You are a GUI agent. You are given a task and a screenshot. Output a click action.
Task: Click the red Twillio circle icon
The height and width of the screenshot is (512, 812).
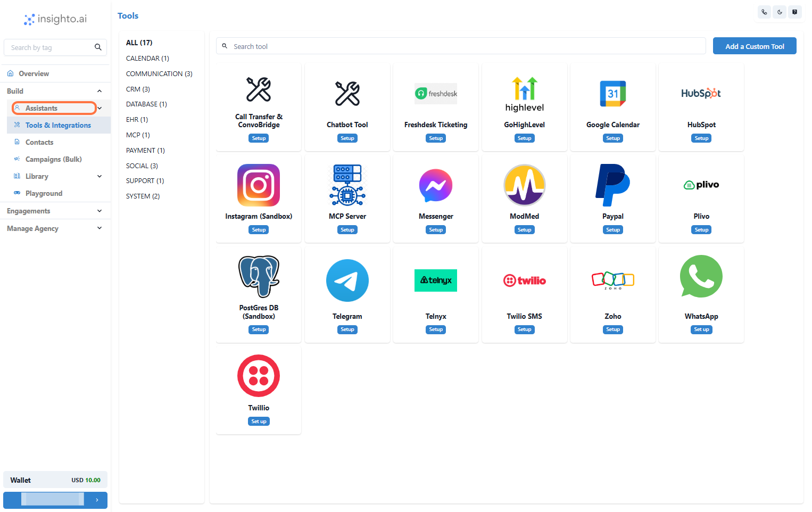click(259, 376)
